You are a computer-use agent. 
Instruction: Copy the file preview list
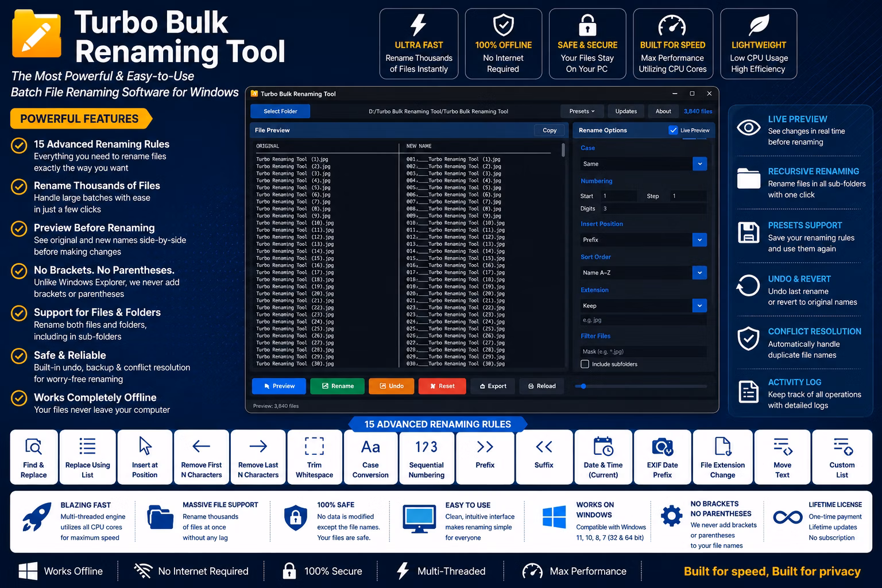point(550,130)
